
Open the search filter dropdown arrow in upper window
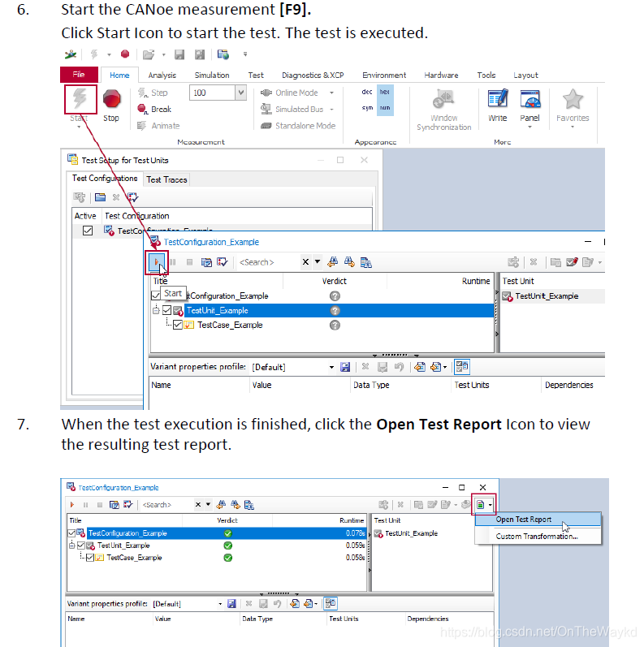point(318,261)
